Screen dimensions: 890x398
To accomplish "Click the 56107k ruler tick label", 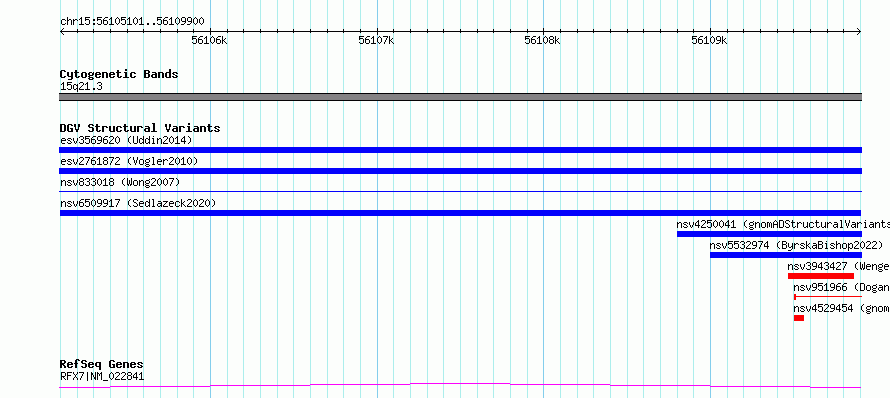I will pos(376,40).
